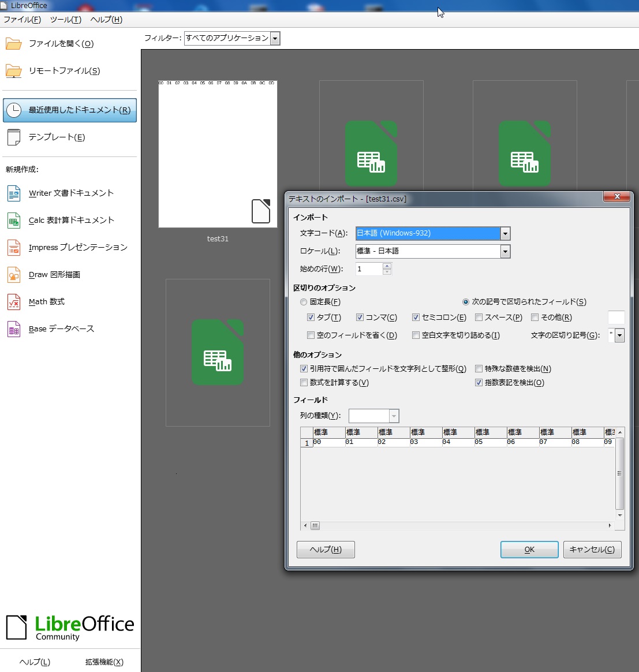The width and height of the screenshot is (639, 672).
Task: Open the 列の種類 column type dropdown
Action: (394, 416)
